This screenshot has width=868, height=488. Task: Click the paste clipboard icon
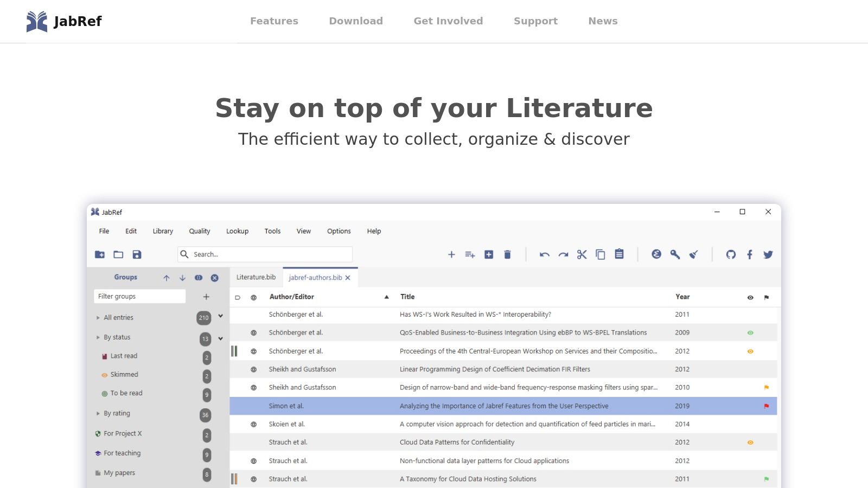(619, 254)
